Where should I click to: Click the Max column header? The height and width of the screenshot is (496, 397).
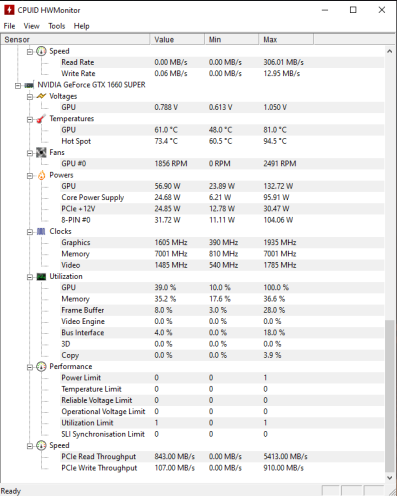[286, 40]
